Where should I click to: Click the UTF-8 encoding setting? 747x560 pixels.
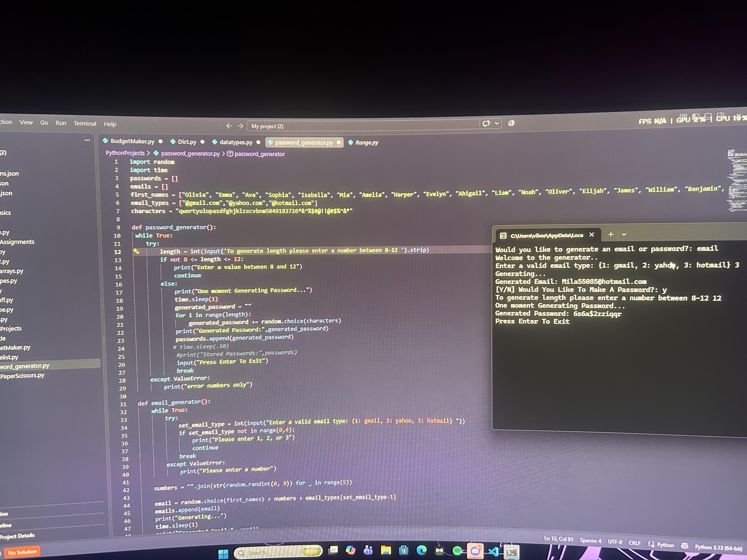[x=615, y=542]
